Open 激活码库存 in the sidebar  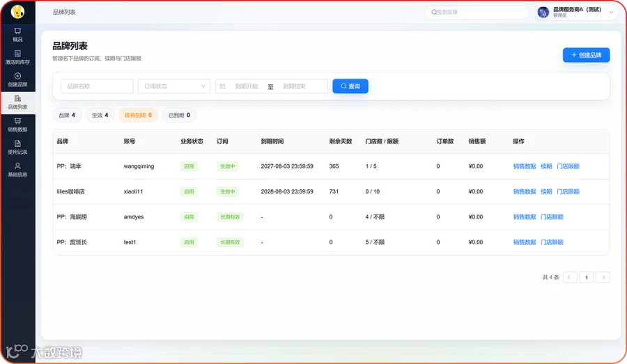point(17,58)
